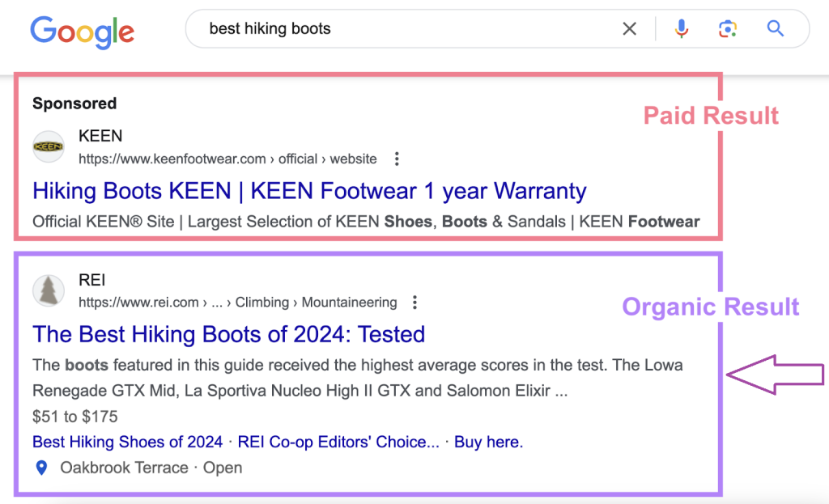829x504 pixels.
Task: Open 'The Best Hiking Boots of 2024: Tested'
Action: tap(228, 334)
